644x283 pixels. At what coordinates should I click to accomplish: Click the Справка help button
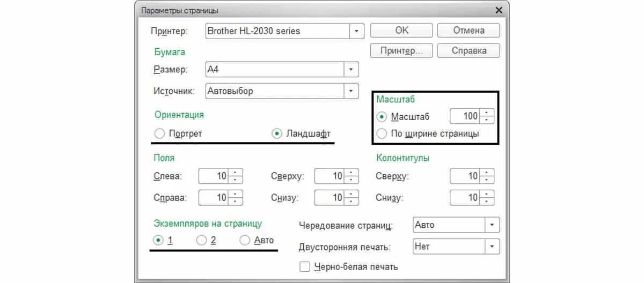(469, 51)
